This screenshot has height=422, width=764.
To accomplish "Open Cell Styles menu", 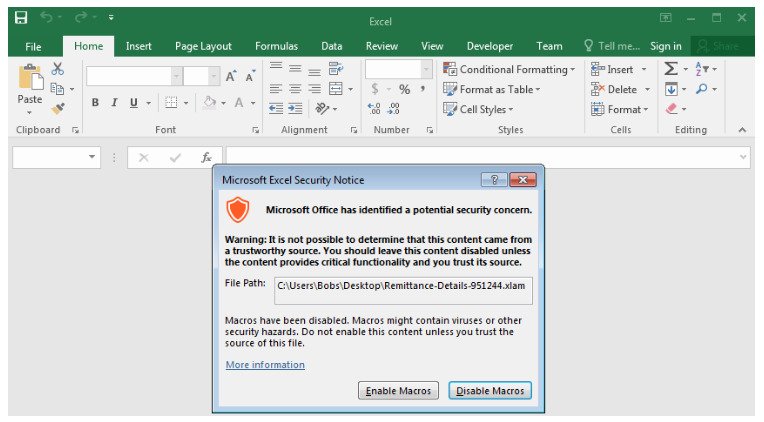I will tap(478, 109).
